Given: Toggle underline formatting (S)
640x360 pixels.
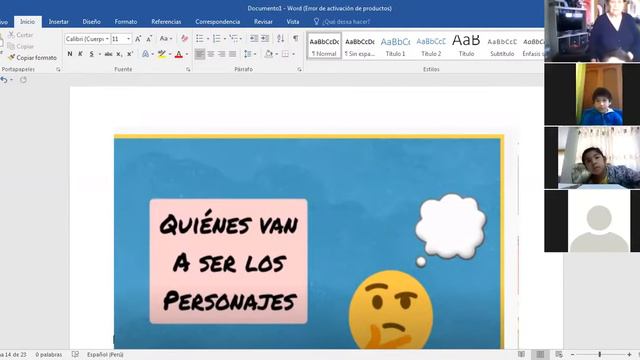Looking at the screenshot, I should point(91,54).
